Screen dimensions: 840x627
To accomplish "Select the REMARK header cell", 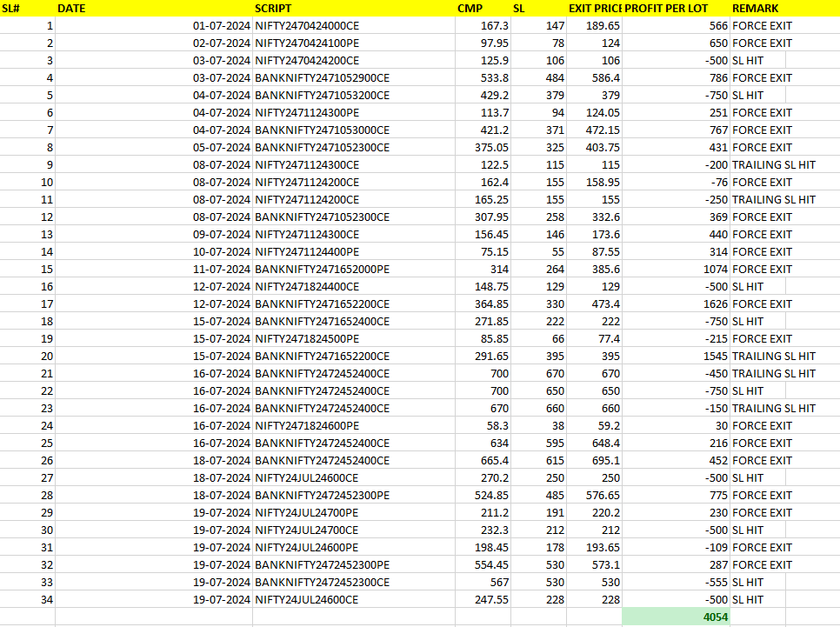I will [785, 8].
